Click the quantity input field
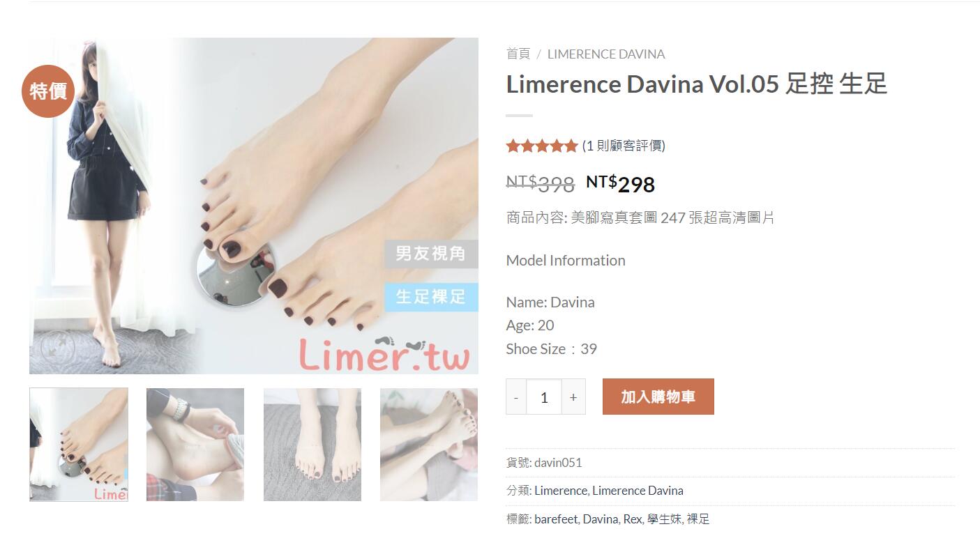The height and width of the screenshot is (545, 980). pos(544,397)
